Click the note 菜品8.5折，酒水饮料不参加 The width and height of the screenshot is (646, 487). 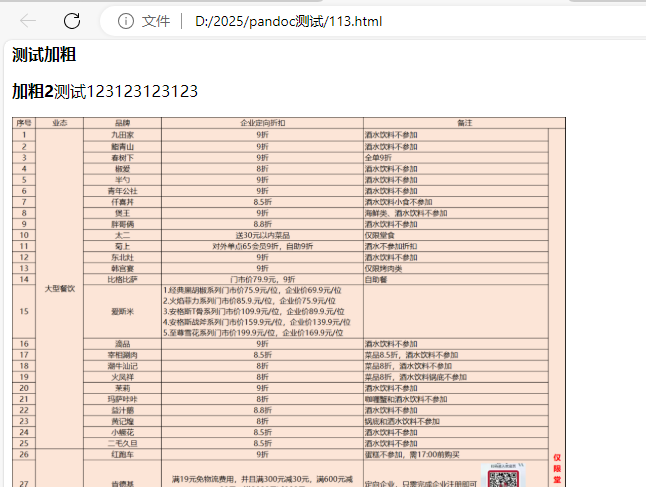pyautogui.click(x=411, y=355)
